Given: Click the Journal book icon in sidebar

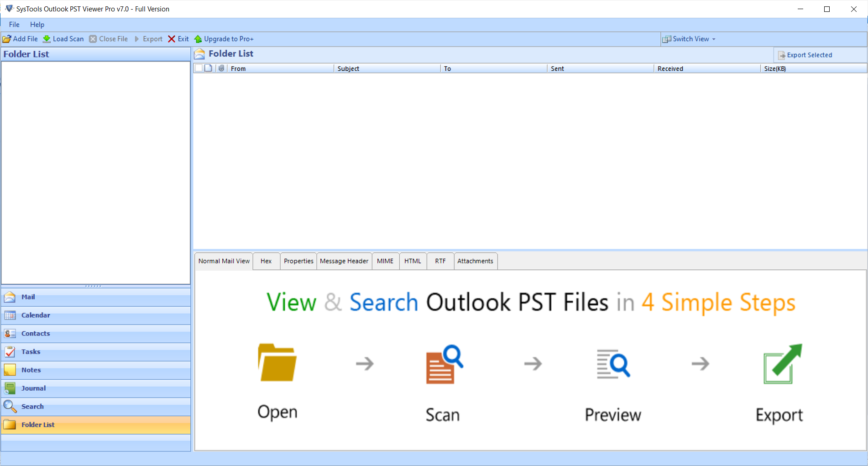Looking at the screenshot, I should coord(10,388).
